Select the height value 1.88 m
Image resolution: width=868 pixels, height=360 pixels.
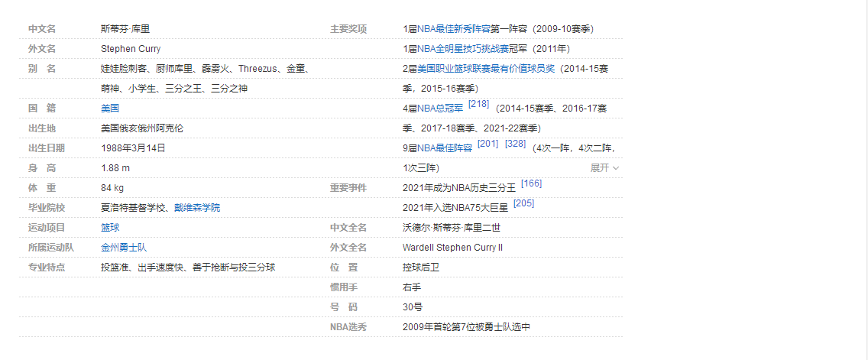(x=115, y=168)
